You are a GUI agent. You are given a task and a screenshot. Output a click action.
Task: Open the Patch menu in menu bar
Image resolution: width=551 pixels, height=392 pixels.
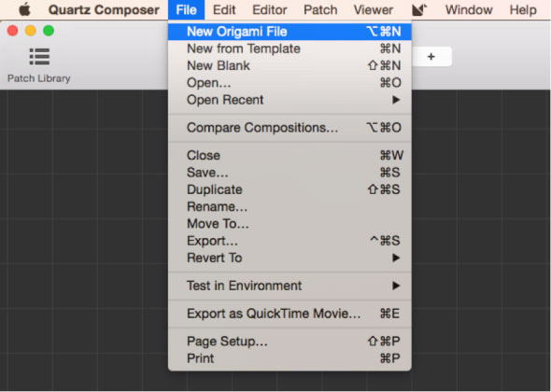[320, 10]
